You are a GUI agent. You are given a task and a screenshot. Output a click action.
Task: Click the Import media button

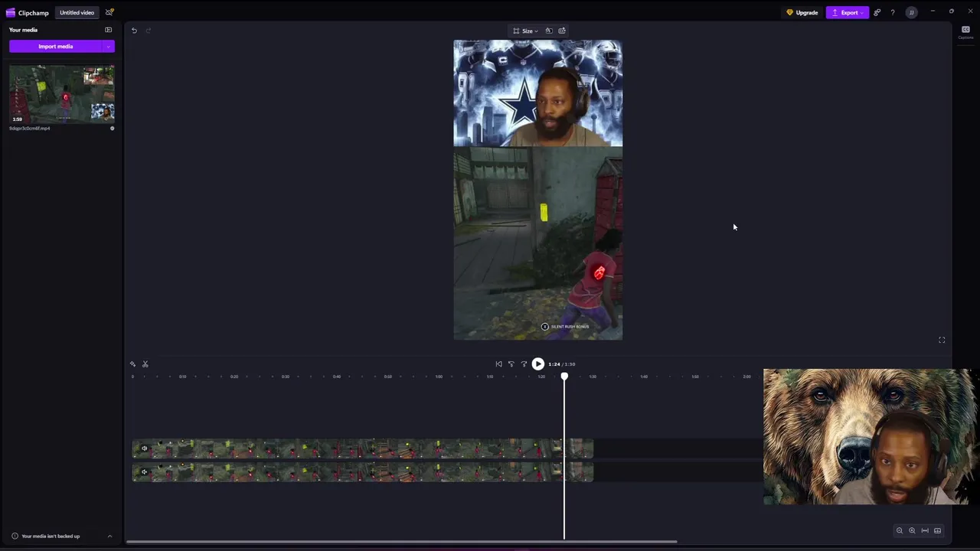(x=56, y=47)
